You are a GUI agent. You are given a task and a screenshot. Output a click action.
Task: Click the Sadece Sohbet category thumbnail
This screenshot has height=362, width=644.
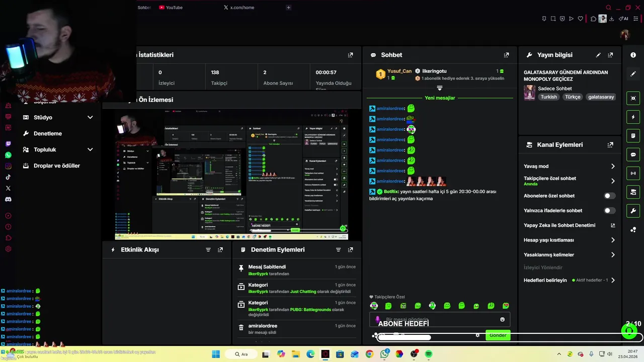coord(529,93)
